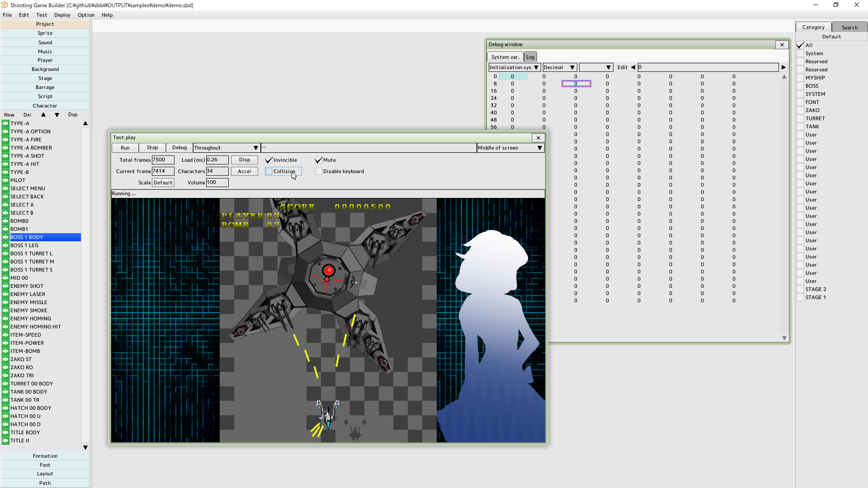Click the BOSS 1 BODY sprite icon
Viewport: 868px width, 488px height.
5,237
